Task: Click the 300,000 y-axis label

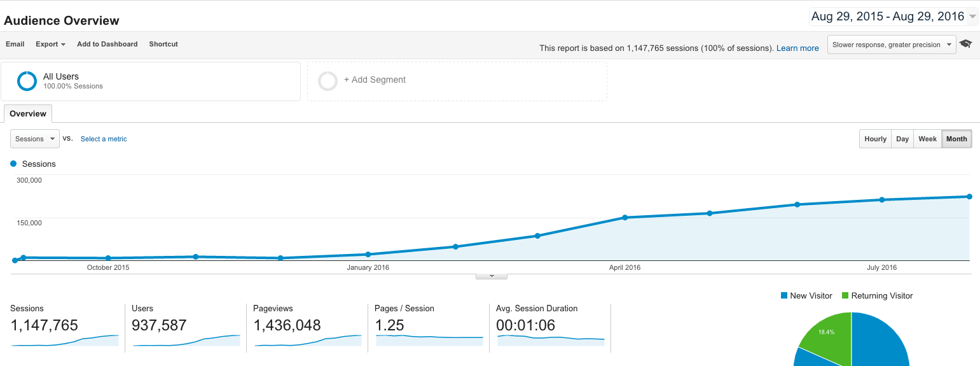Action: pos(28,180)
